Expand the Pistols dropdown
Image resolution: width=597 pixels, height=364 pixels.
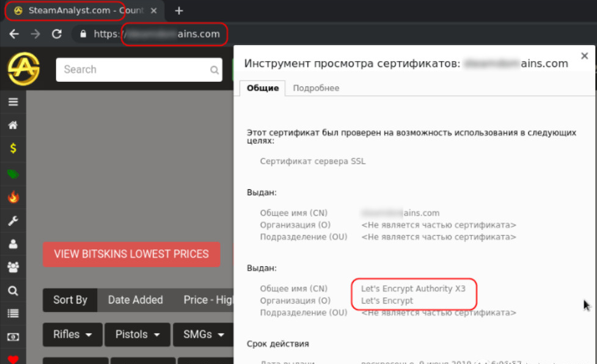click(x=137, y=335)
